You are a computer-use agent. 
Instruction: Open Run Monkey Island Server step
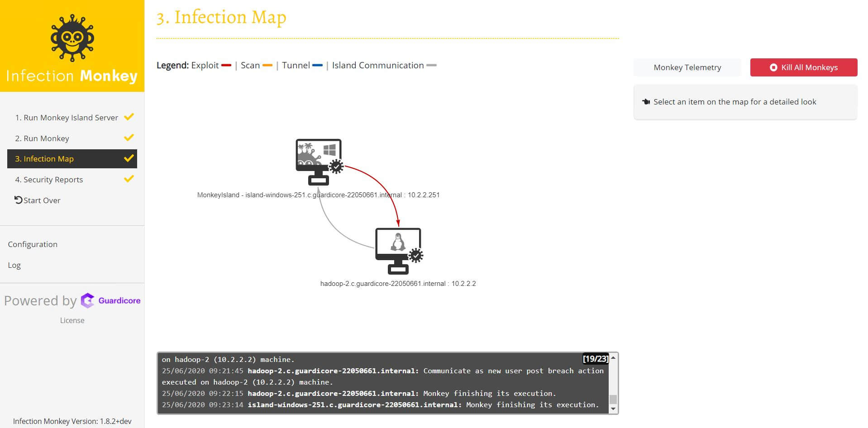tap(67, 118)
